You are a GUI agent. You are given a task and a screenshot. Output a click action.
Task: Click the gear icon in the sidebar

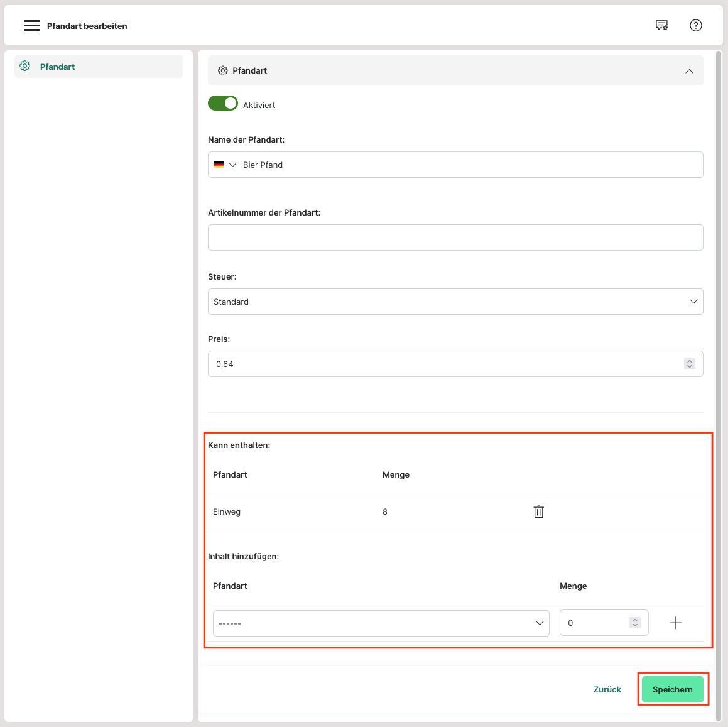tap(25, 66)
